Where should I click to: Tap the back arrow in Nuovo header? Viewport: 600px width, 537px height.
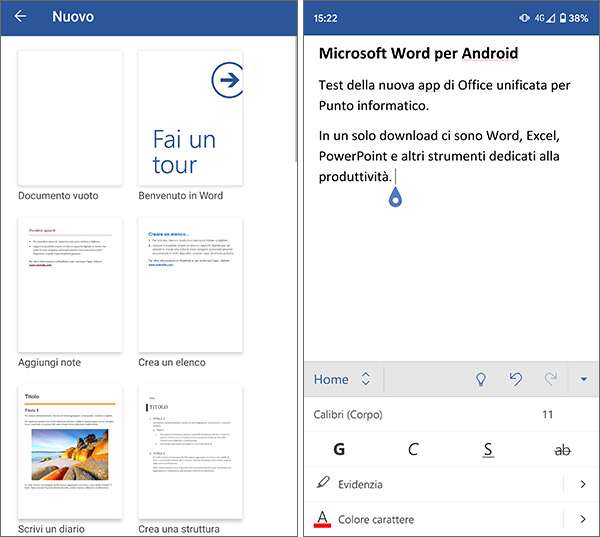pyautogui.click(x=20, y=16)
